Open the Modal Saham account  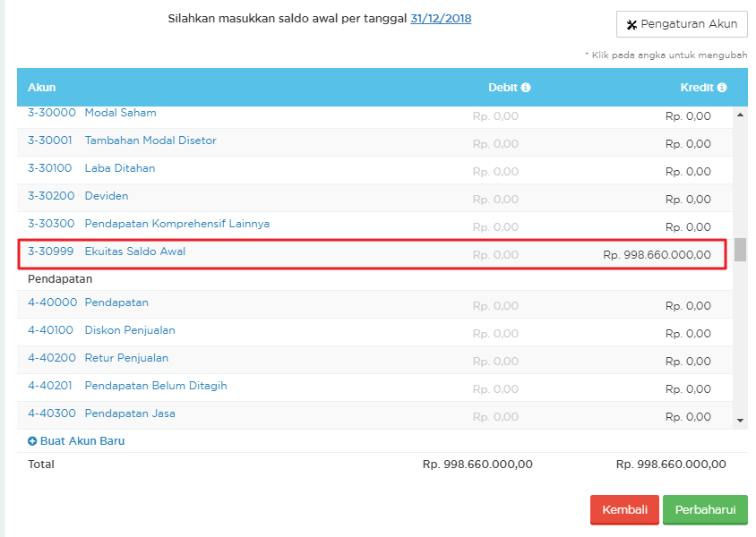[x=120, y=114]
